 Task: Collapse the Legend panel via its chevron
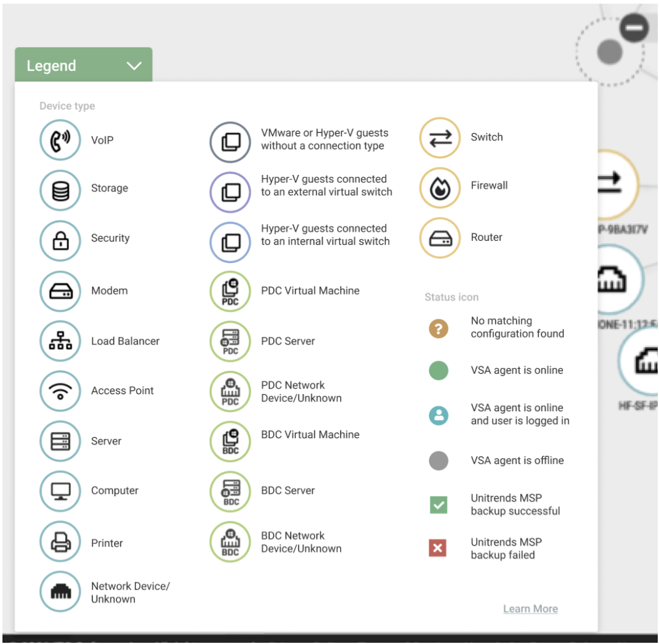coord(133,65)
